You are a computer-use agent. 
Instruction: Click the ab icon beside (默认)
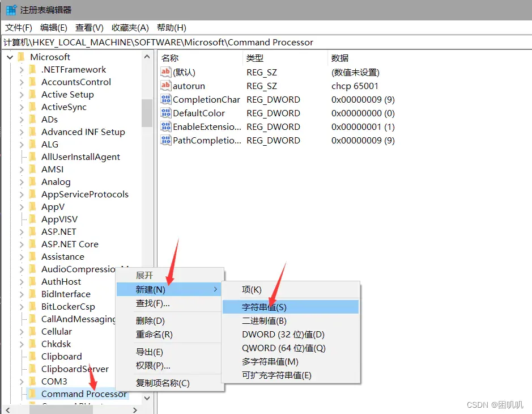pos(167,72)
